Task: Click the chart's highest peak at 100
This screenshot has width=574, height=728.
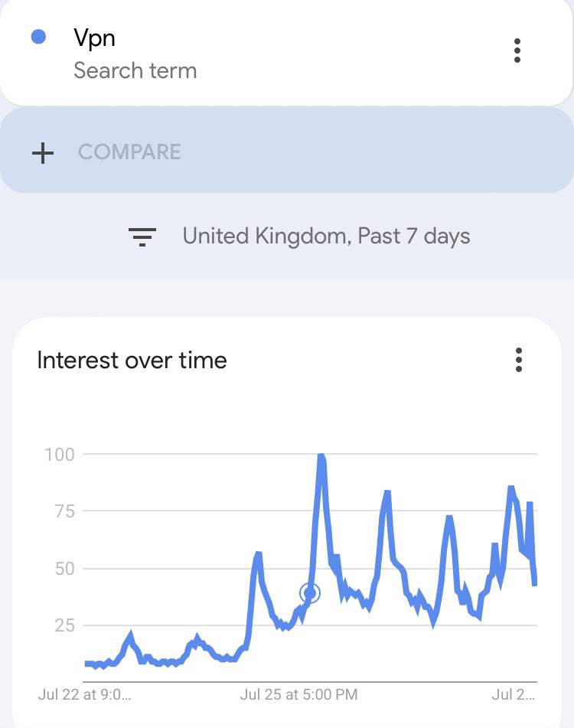Action: point(321,456)
